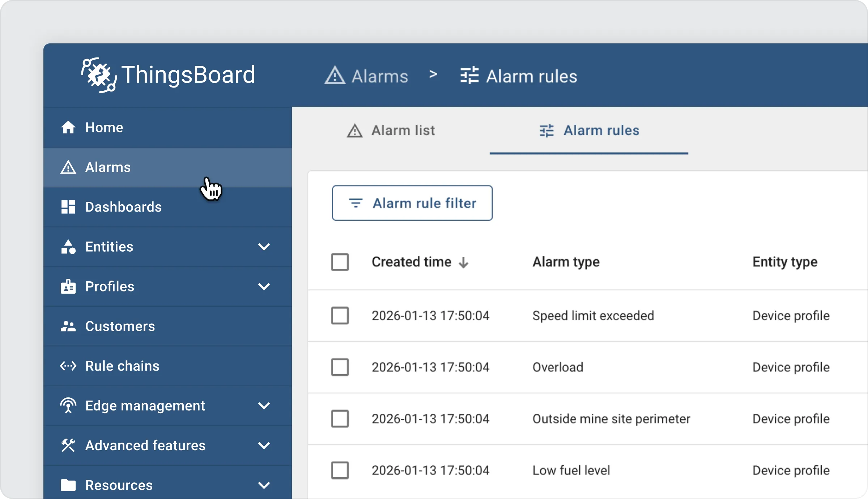
Task: Go to Alarms via breadcrumb link
Action: click(x=379, y=76)
